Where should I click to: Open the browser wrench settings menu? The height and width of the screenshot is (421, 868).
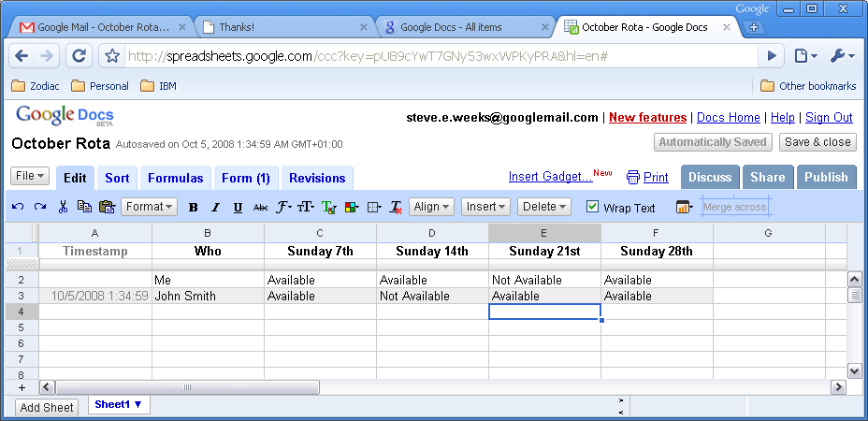843,56
